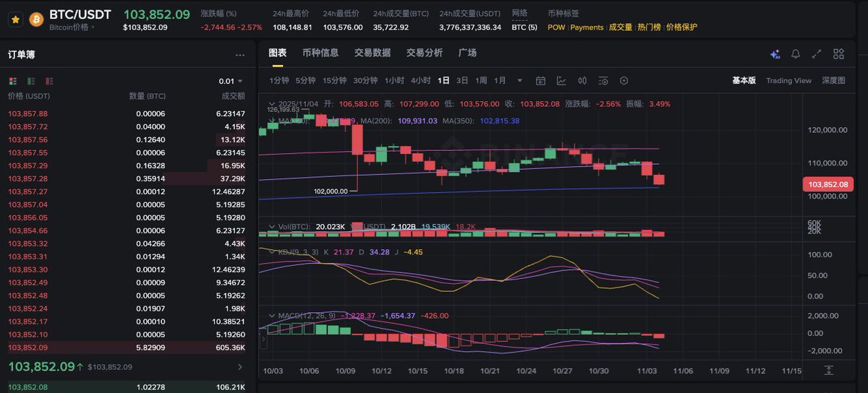Click the Payments coin tag
The height and width of the screenshot is (393, 868).
[x=587, y=27]
